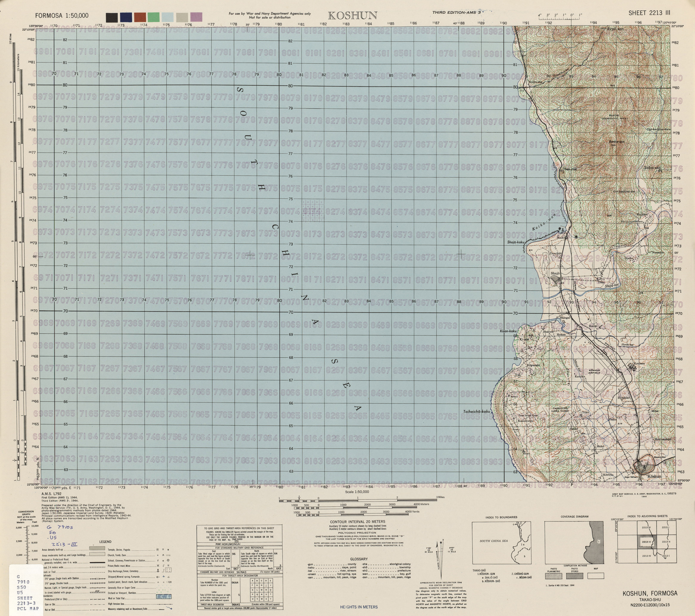695x616 pixels.
Task: Click the Areas densely built-up legend box
Action: (97, 548)
